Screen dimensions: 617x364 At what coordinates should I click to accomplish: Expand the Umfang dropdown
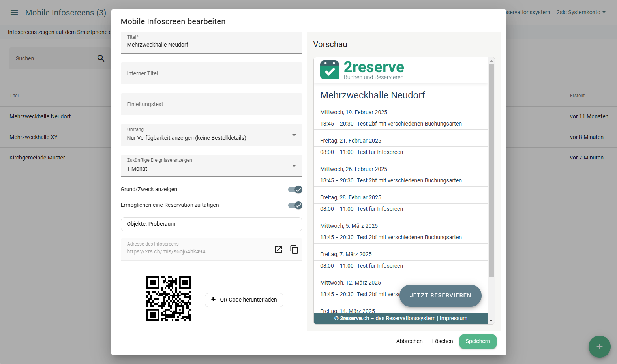[x=294, y=135]
